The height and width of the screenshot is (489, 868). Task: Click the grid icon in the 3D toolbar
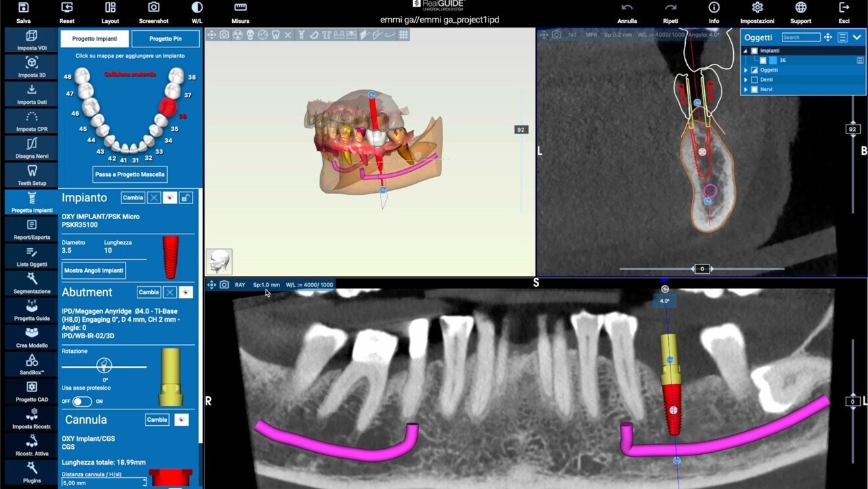pos(403,35)
